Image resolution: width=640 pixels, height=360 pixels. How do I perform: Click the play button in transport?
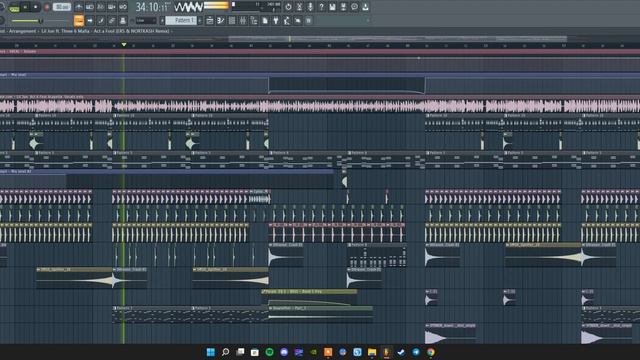coord(25,7)
